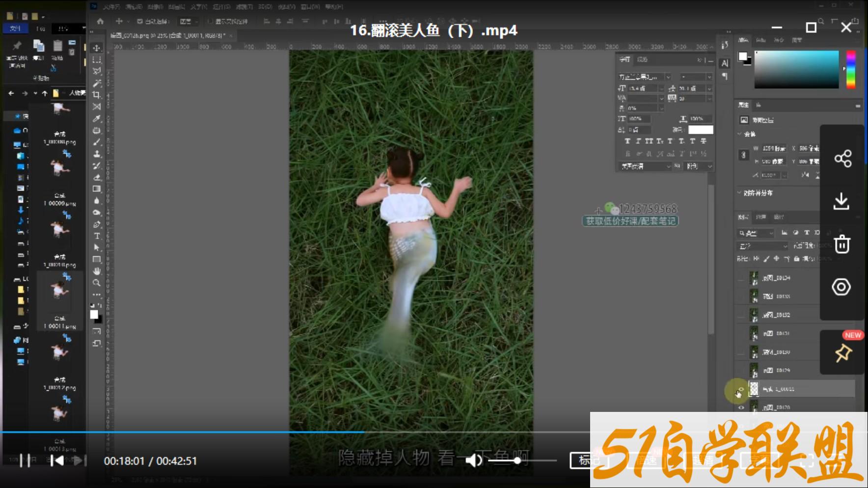Select the Eraser tool
The height and width of the screenshot is (488, 868).
click(97, 177)
